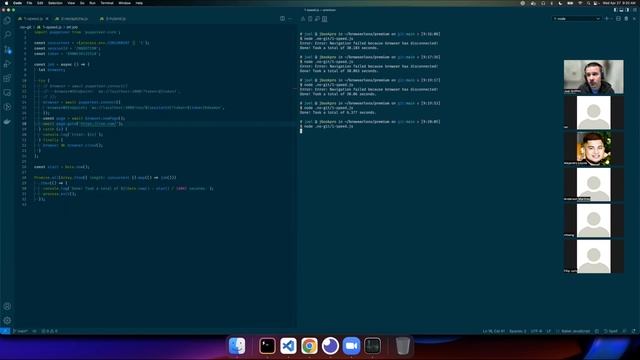Click the git branch in status bar
Viewport: 640px width, 360px height.
click(20, 331)
